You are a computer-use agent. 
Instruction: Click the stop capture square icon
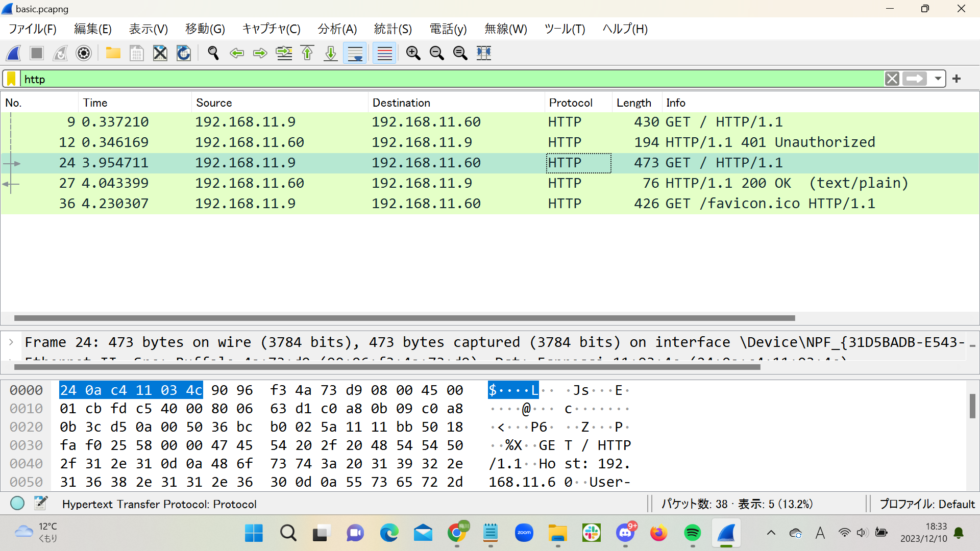pos(37,53)
